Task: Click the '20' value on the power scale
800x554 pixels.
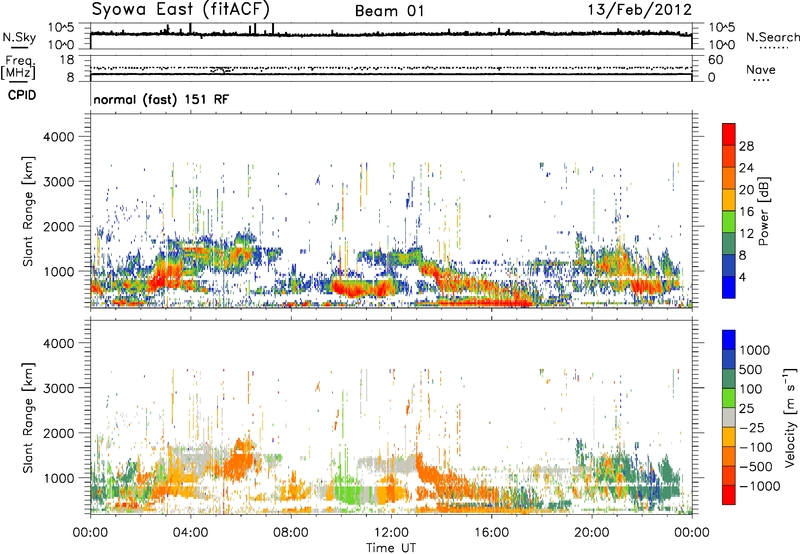Action: tap(746, 190)
